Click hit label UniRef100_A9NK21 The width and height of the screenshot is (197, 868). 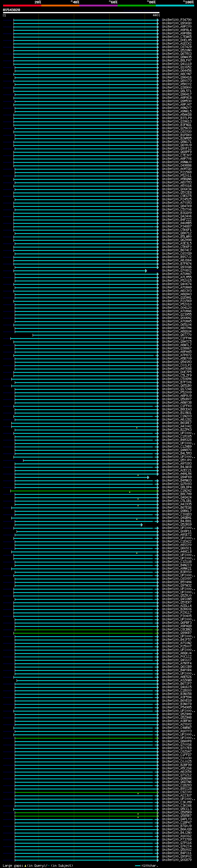177,568
